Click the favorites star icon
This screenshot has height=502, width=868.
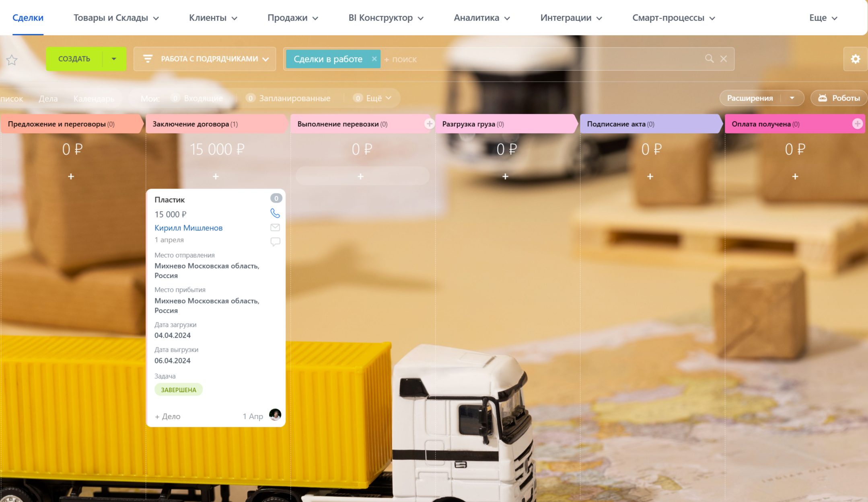tap(12, 60)
